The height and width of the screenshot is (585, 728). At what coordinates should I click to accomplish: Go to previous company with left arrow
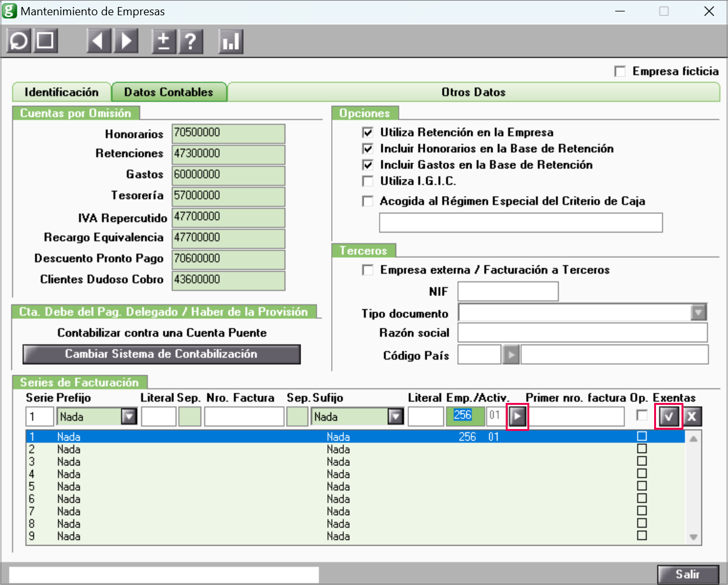click(x=98, y=41)
